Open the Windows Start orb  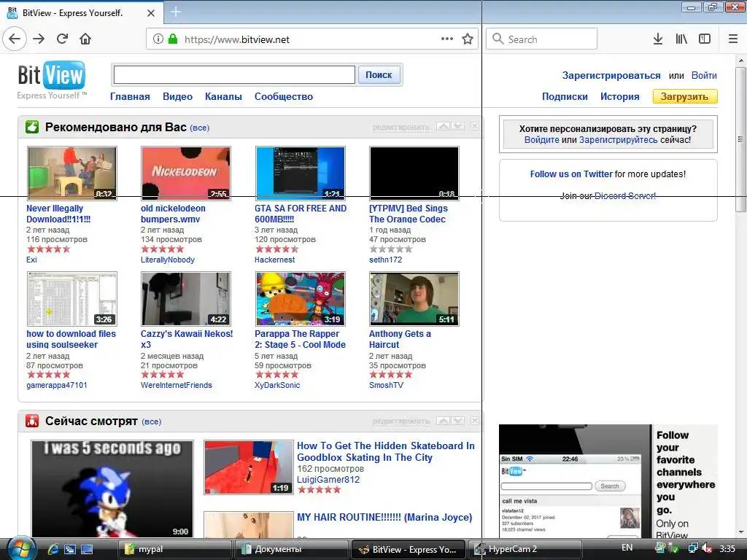tap(21, 548)
